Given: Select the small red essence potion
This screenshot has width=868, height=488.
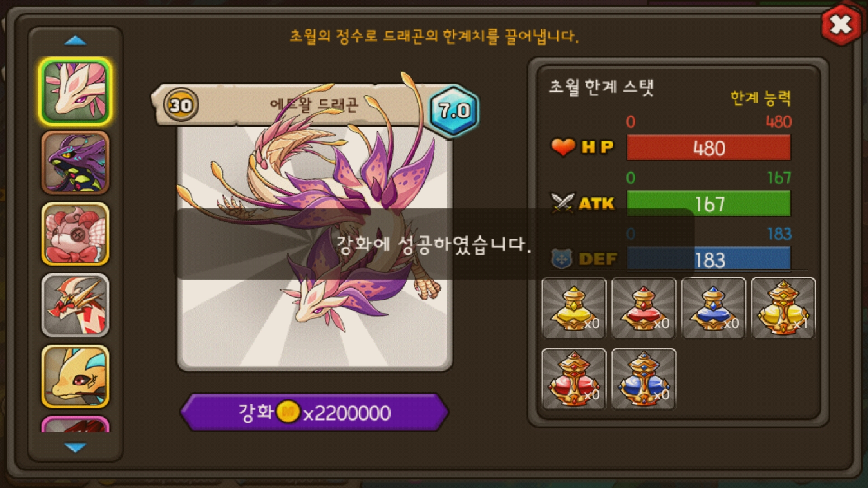Looking at the screenshot, I should tap(644, 308).
